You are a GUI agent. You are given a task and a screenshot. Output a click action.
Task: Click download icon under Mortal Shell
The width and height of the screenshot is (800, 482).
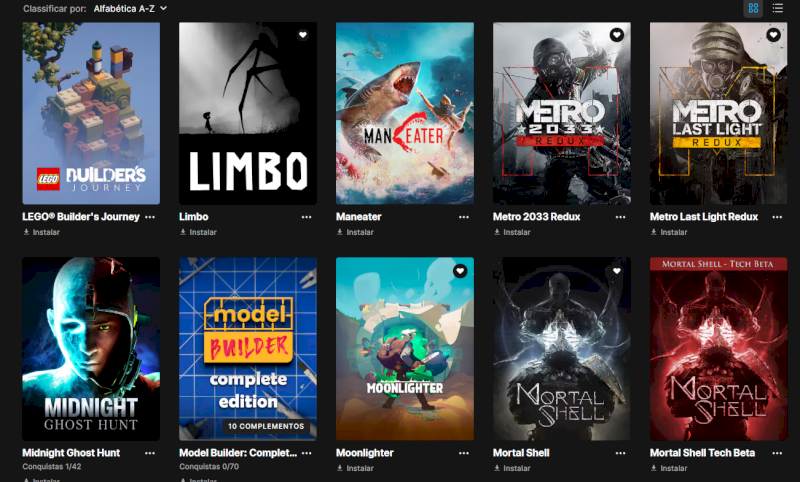(496, 468)
